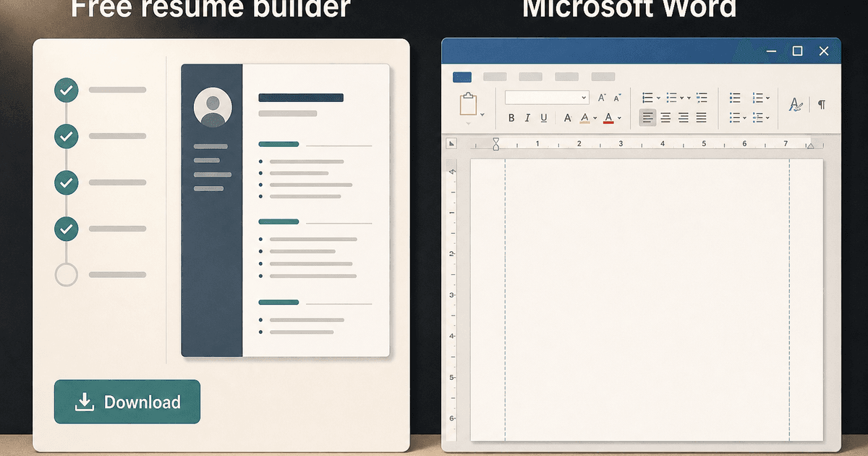Open the first gray ribbon tab after blue
This screenshot has height=456, width=868.
[x=495, y=77]
